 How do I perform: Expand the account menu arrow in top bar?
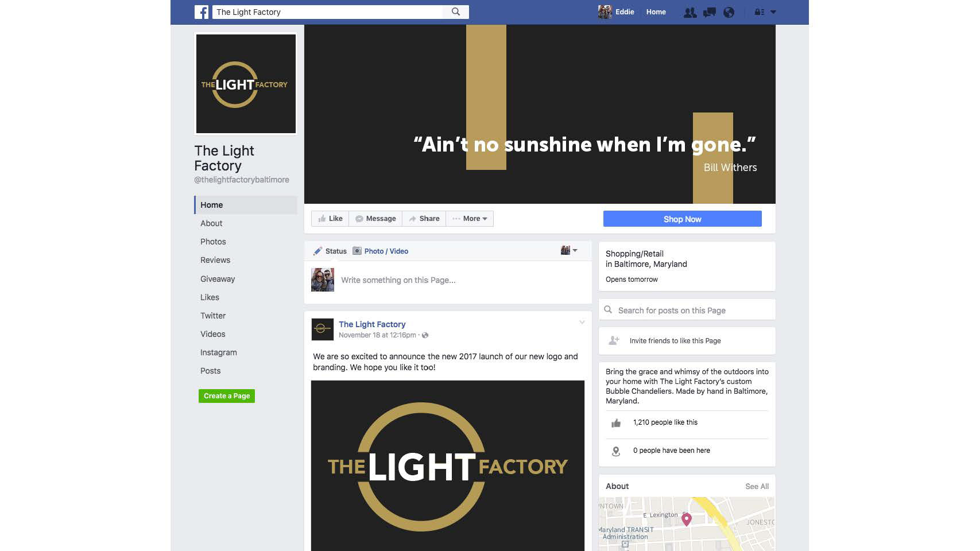(773, 12)
